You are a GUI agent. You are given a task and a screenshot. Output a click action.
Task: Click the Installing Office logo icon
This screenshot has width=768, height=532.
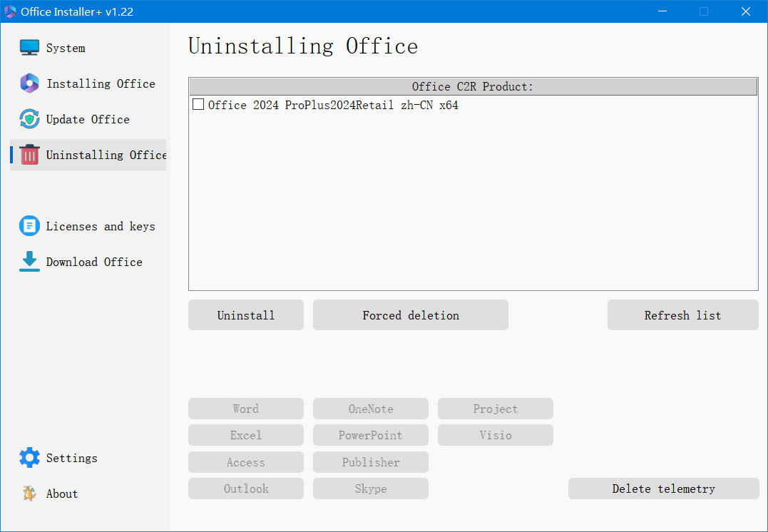coord(29,83)
